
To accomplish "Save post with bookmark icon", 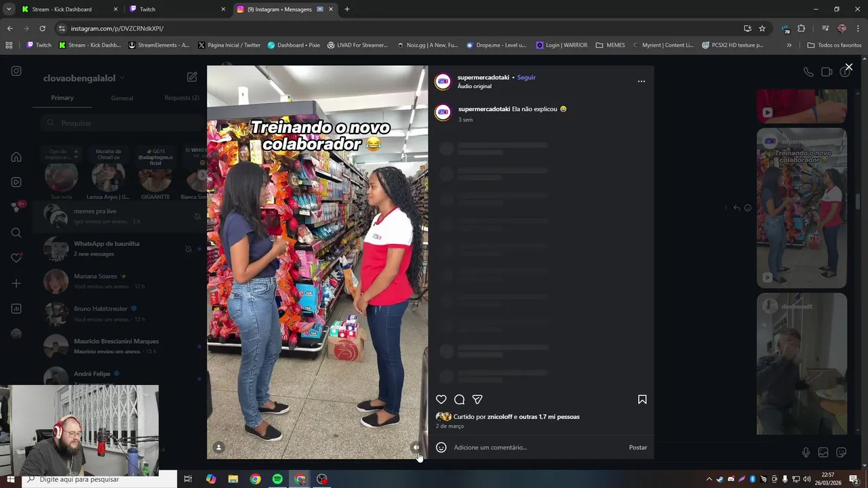I will [642, 400].
